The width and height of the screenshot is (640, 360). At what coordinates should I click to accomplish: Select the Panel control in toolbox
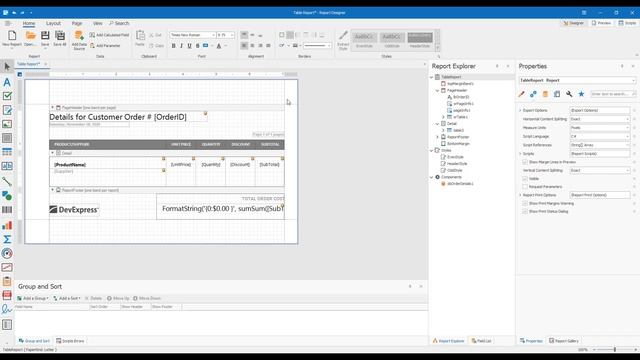pos(7,138)
